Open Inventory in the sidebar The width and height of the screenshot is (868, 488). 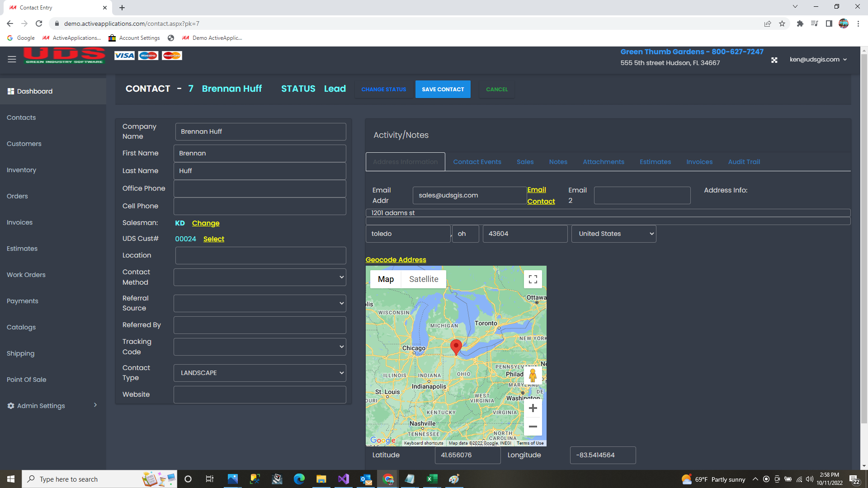pos(21,170)
